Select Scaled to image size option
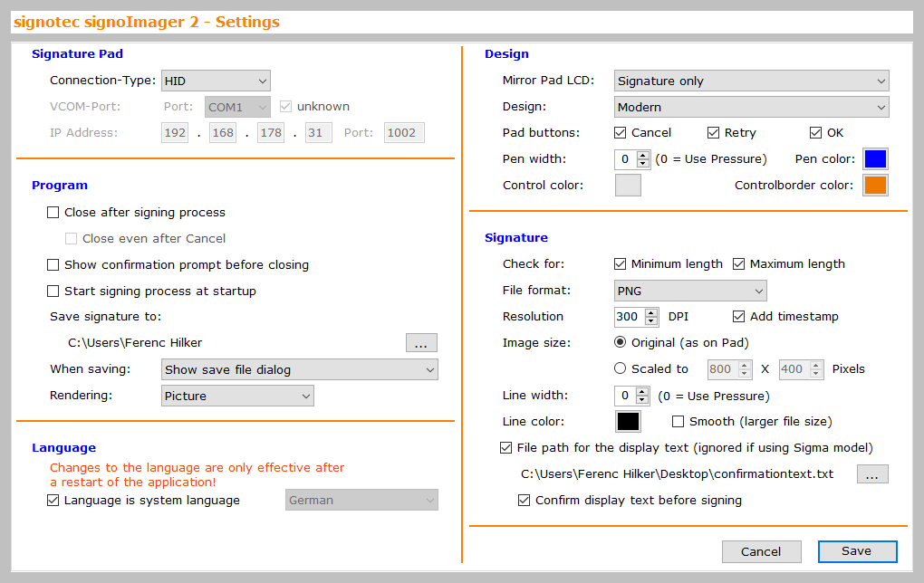Viewport: 924px width, 583px height. (621, 368)
